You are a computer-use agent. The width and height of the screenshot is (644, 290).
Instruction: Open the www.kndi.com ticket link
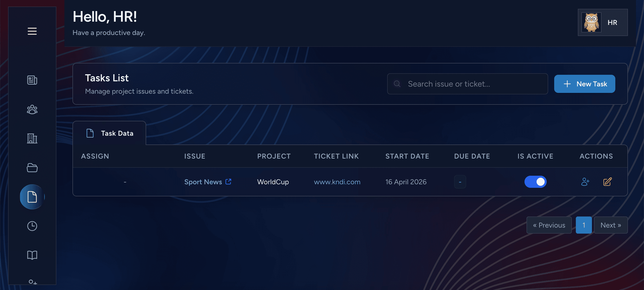coord(337,182)
